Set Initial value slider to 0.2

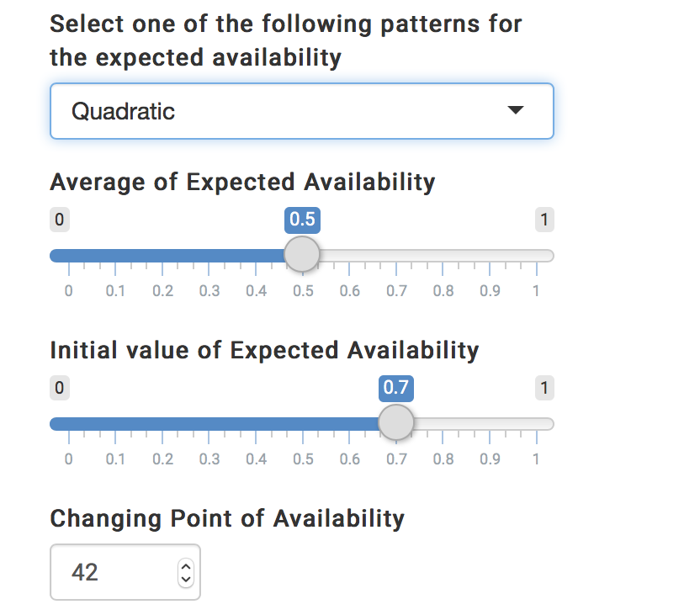point(162,424)
